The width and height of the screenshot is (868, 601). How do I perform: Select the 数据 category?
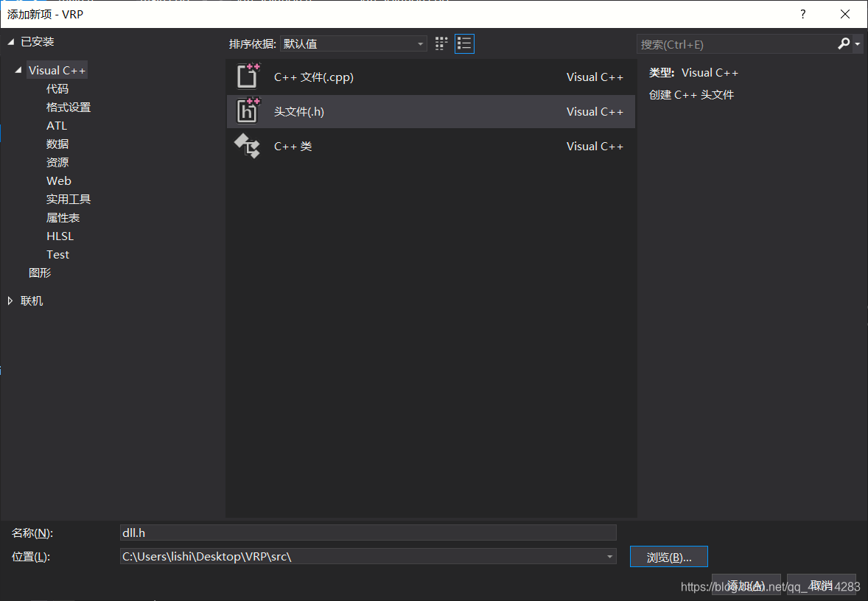57,144
